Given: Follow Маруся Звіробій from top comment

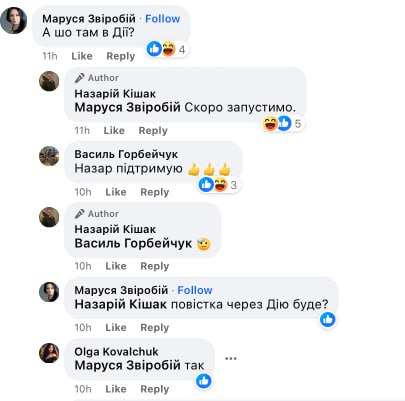Looking at the screenshot, I should tap(162, 19).
